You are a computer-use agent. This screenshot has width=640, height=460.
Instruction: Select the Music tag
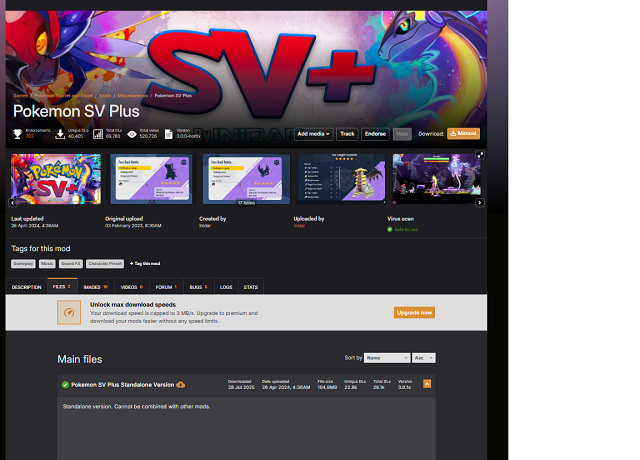[47, 264]
